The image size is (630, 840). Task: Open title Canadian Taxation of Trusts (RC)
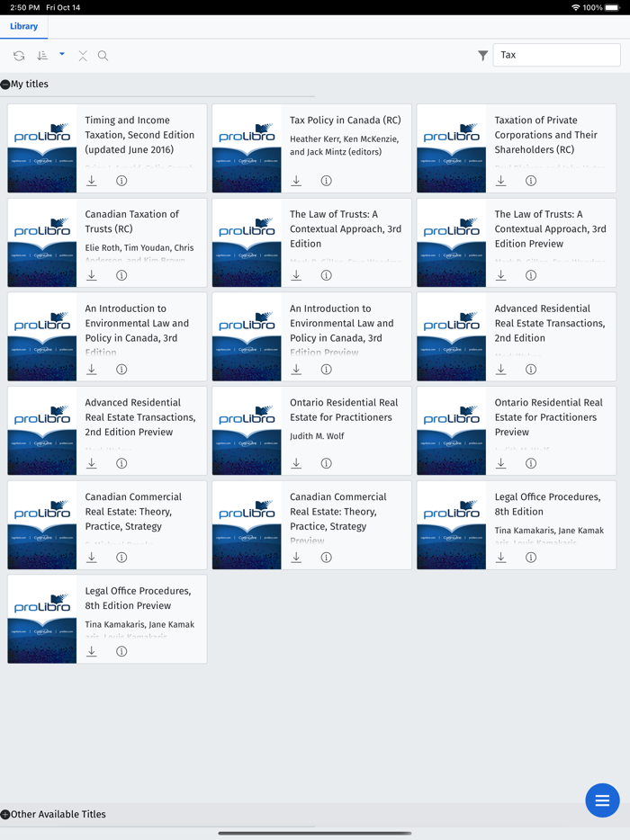(x=132, y=221)
